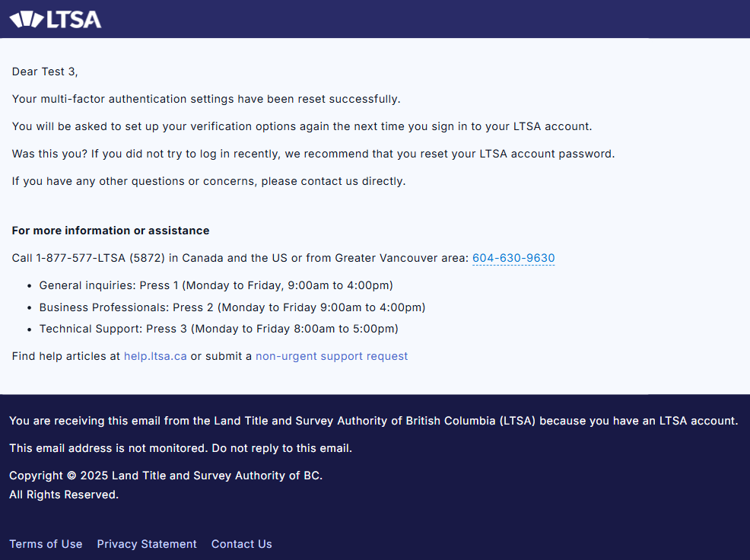Open the Privacy Statement footer link
Image resolution: width=750 pixels, height=560 pixels.
click(147, 544)
